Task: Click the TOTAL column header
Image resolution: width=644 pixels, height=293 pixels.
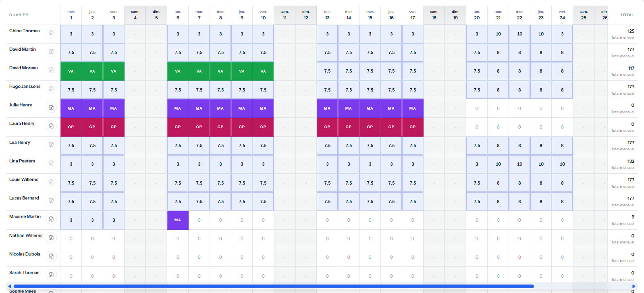Action: pyautogui.click(x=627, y=15)
